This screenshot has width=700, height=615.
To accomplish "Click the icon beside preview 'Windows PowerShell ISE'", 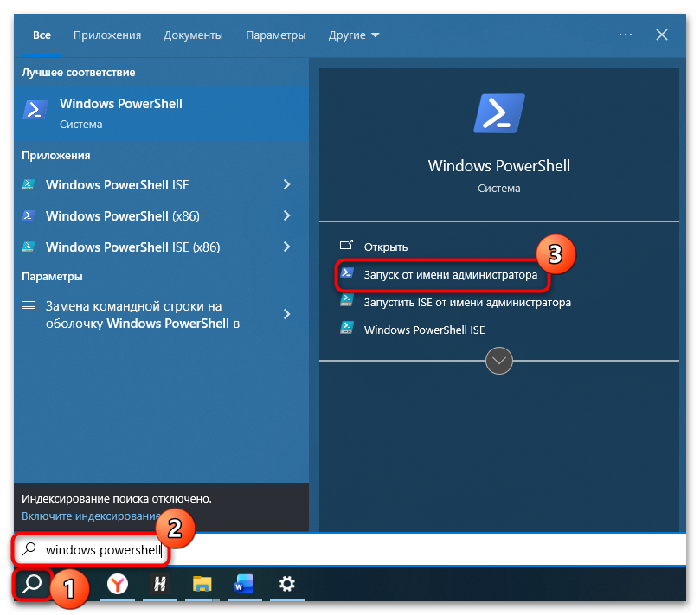I will tap(346, 328).
